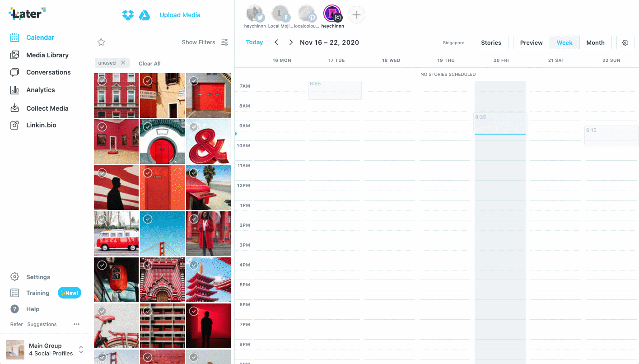Open more options ellipsis in sidebar
Image resolution: width=639 pixels, height=364 pixels.
coord(76,324)
